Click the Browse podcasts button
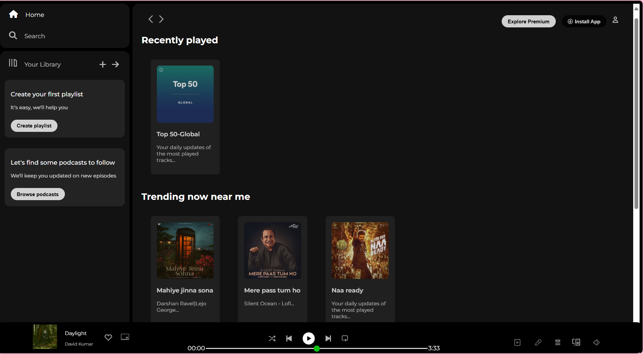This screenshot has width=644, height=354. (38, 194)
